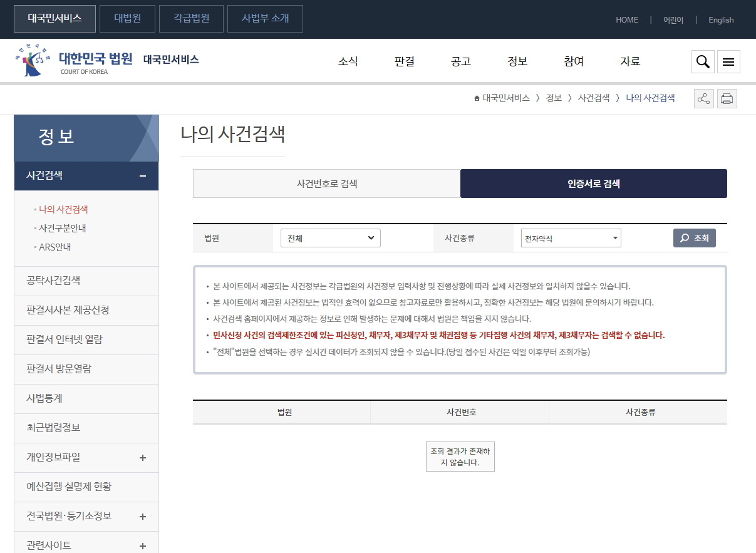Open the English version of the site
Viewport: 756px width, 553px height.
(721, 19)
